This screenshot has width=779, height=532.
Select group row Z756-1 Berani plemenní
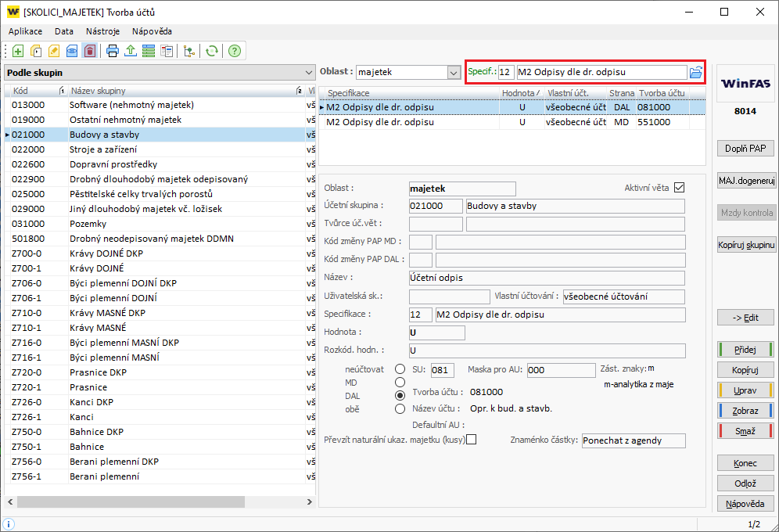point(160,476)
